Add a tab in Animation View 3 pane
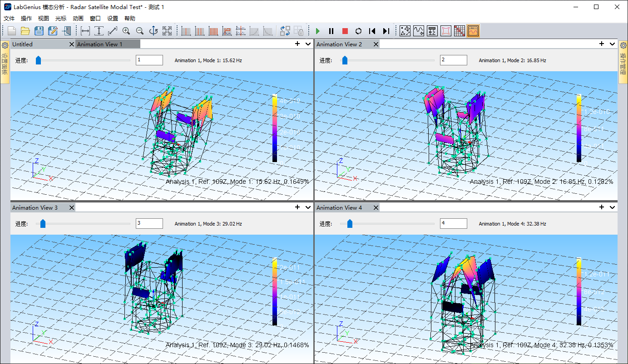628x364 pixels. point(297,207)
